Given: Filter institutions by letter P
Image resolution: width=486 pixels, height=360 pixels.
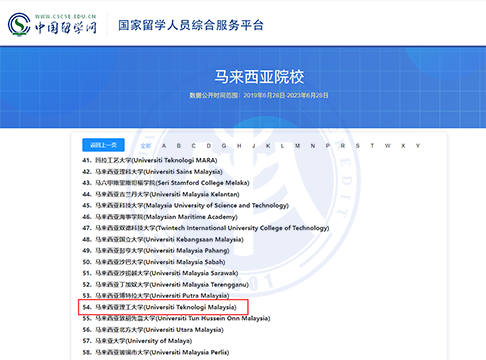Looking at the screenshot, I should [x=328, y=146].
